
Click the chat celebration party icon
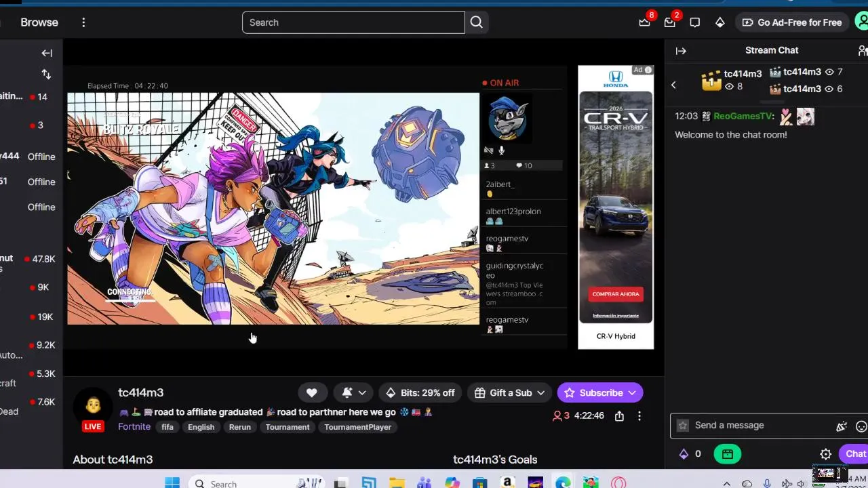tap(842, 426)
